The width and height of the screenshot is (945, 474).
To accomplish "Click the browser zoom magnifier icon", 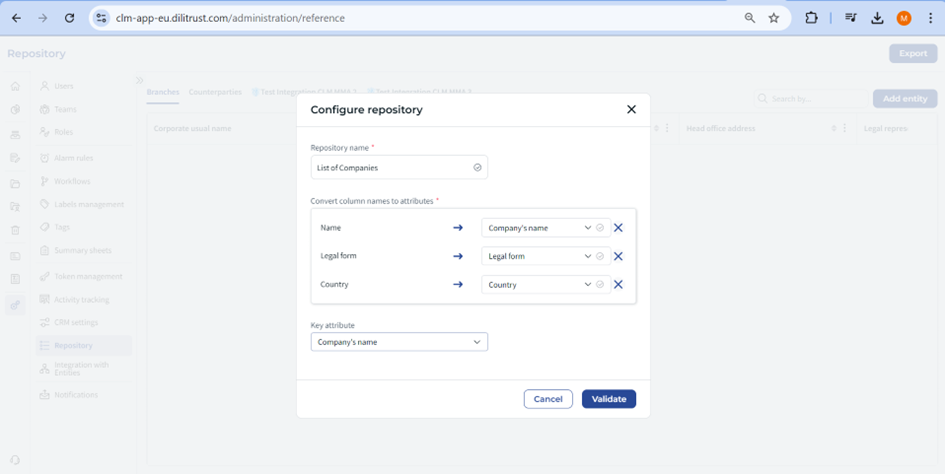I will [x=750, y=18].
